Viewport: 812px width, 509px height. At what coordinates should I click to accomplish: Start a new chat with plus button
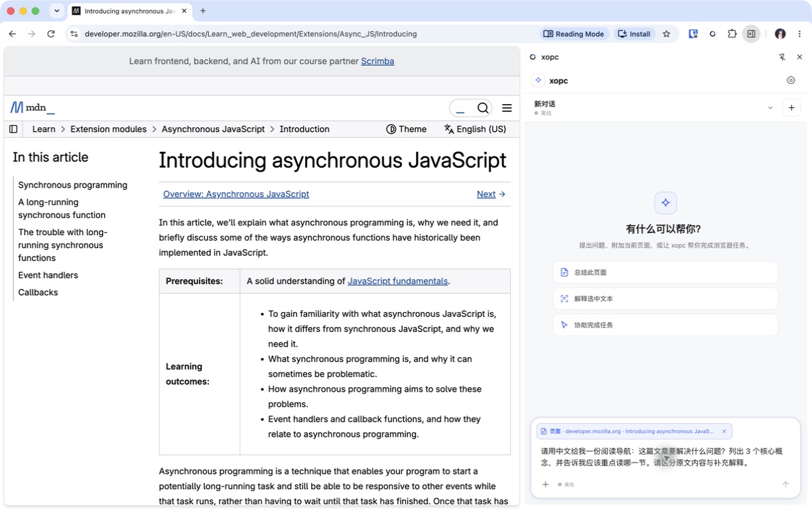point(791,107)
